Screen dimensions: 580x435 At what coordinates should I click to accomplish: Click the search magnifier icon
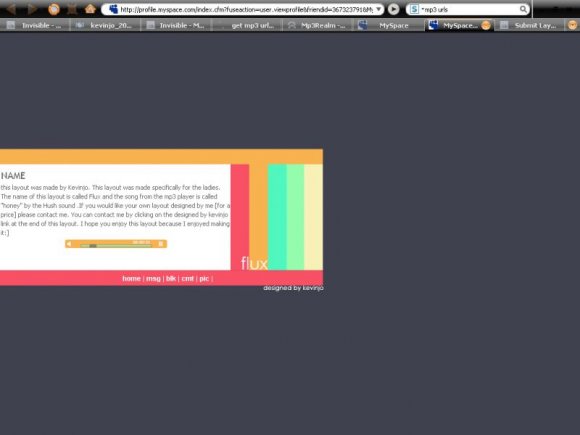pos(523,9)
